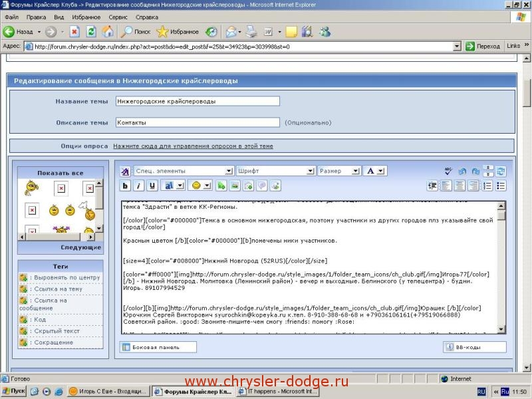Screen dimensions: 532x399
Task: Insert a bulleted list
Action: [501, 186]
